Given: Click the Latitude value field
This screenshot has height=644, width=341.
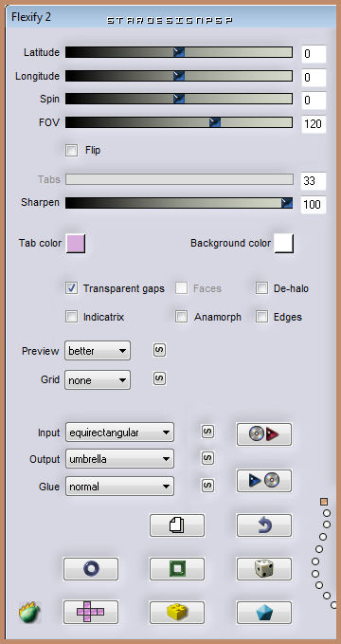Looking at the screenshot, I should click(314, 54).
